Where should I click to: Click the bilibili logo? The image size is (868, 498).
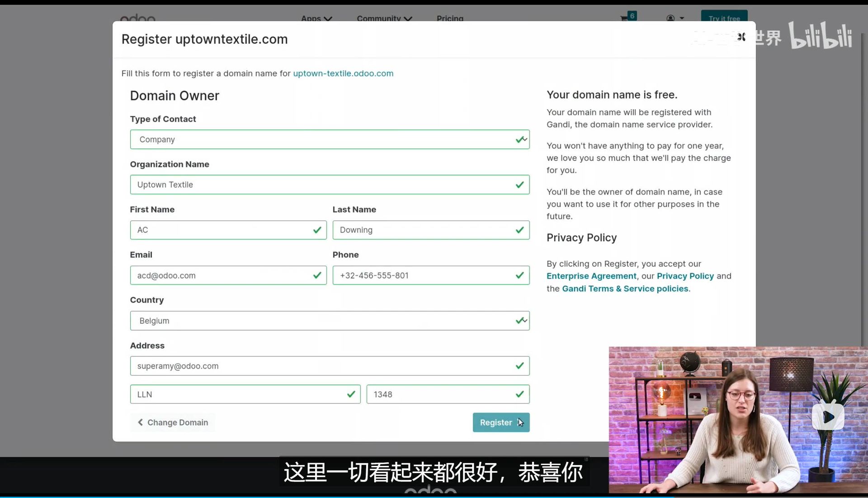(821, 35)
